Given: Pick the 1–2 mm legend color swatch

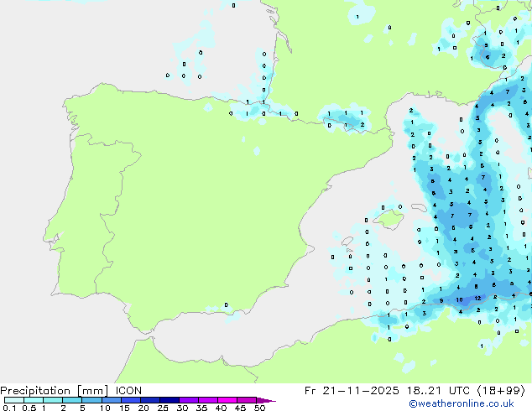Looking at the screenshot, I should (x=53, y=400).
